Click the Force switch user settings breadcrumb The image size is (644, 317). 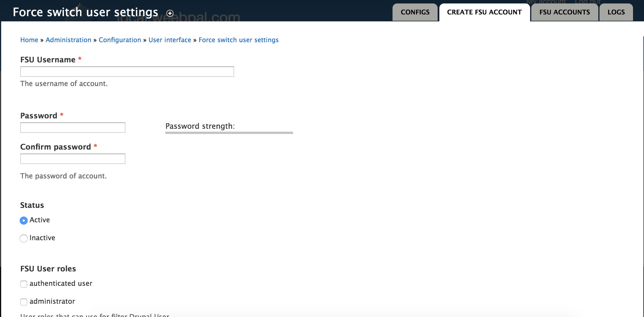pos(239,40)
